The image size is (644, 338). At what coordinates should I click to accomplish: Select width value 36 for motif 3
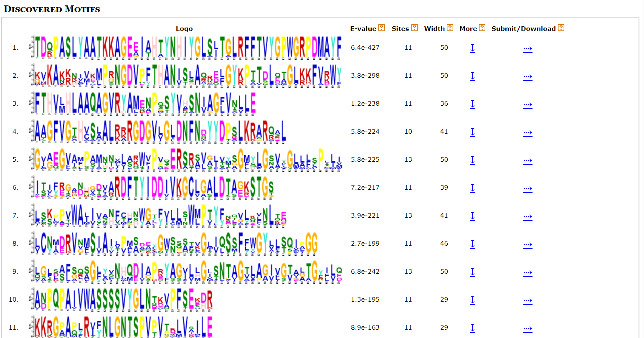pyautogui.click(x=444, y=104)
